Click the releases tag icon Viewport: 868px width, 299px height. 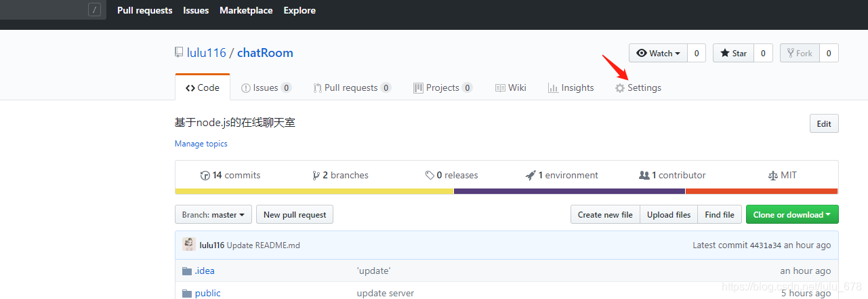(430, 176)
